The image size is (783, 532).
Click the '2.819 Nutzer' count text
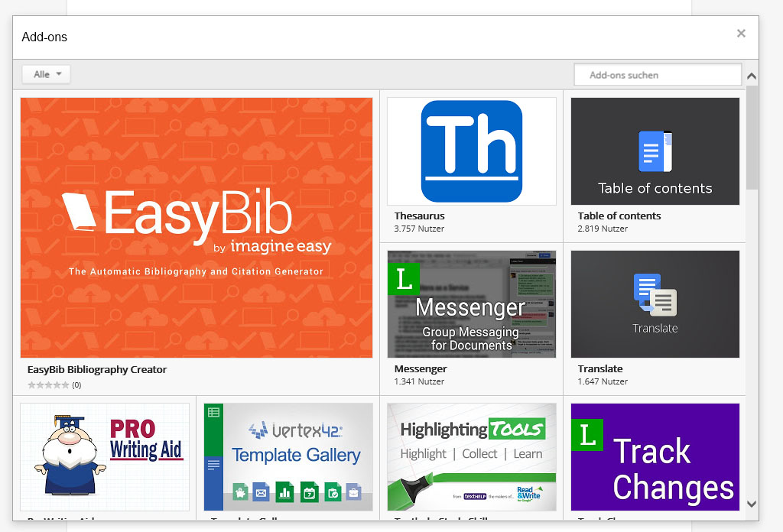[603, 229]
